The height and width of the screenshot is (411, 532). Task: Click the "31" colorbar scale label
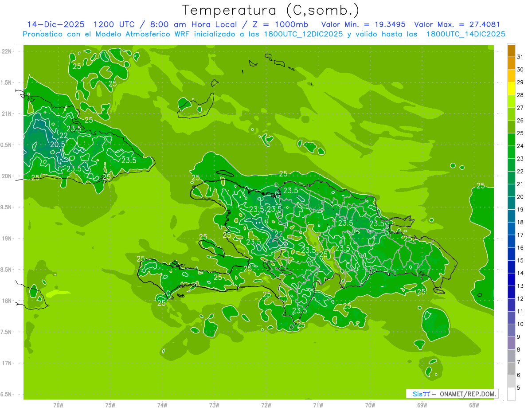pos(520,56)
